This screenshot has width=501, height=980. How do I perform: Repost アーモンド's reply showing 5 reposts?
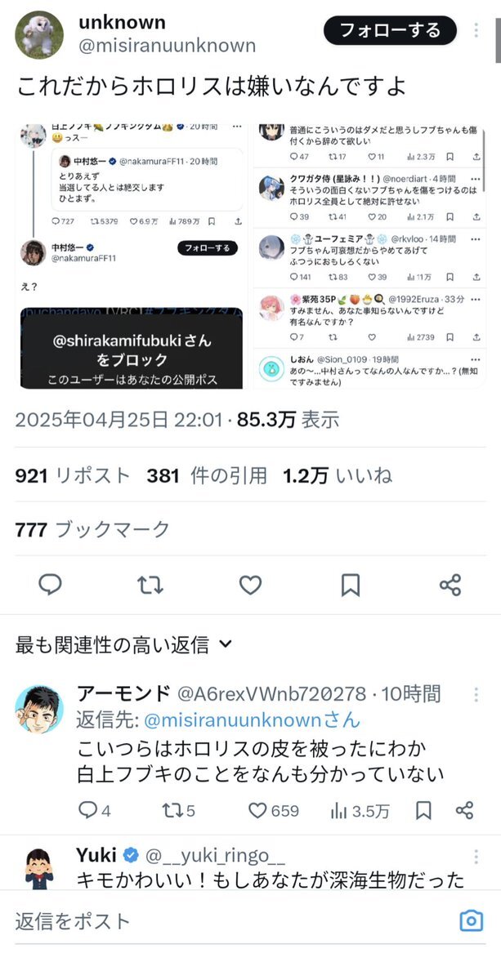[178, 810]
